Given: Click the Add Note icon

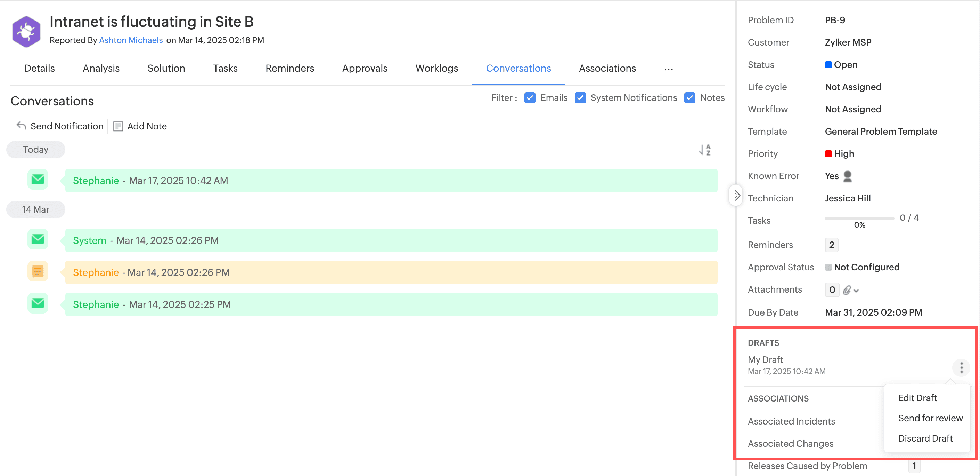Looking at the screenshot, I should point(118,126).
